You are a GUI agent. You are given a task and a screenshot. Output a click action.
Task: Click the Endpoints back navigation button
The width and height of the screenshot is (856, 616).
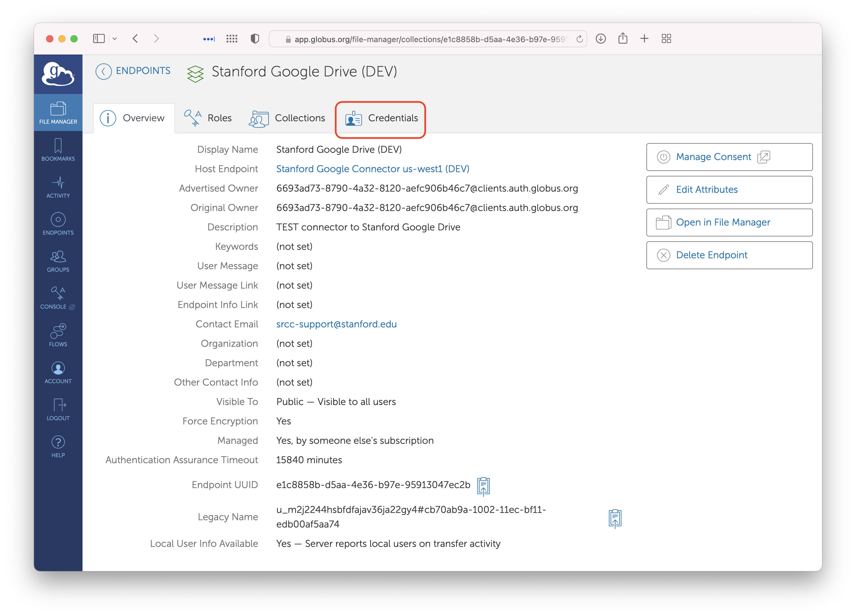click(104, 71)
